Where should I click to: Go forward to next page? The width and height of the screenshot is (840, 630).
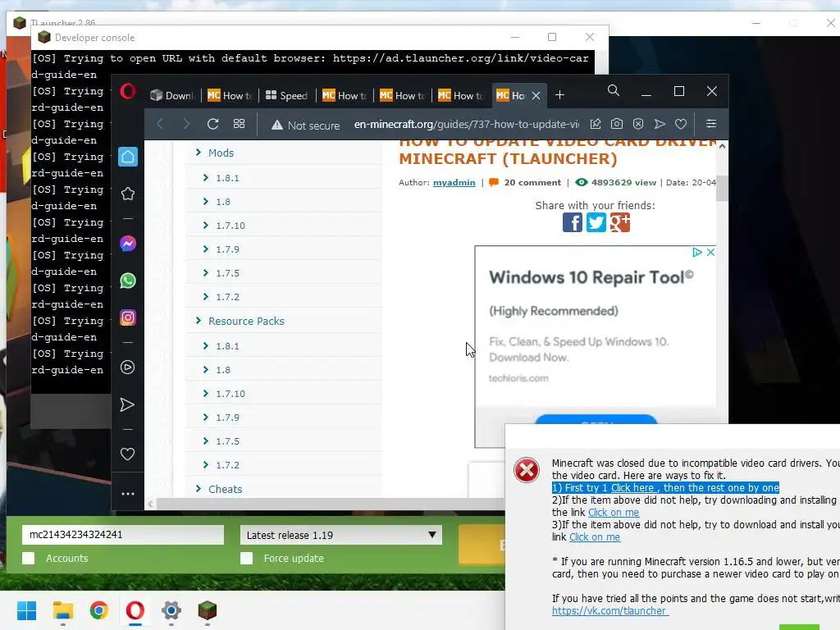pos(186,125)
